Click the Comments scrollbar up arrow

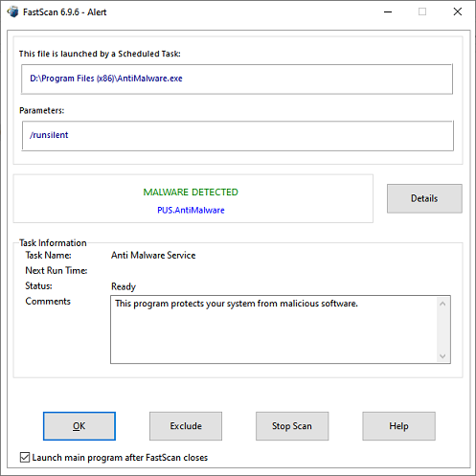[442, 304]
